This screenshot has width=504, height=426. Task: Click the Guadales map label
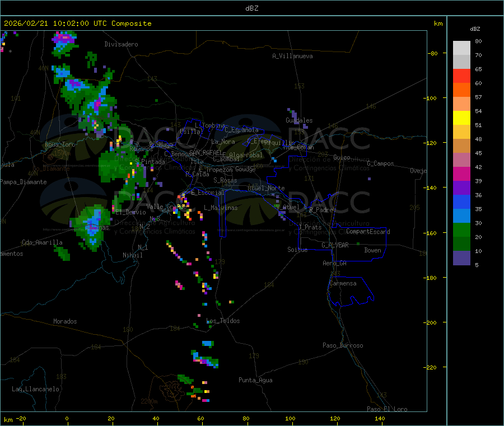point(299,120)
